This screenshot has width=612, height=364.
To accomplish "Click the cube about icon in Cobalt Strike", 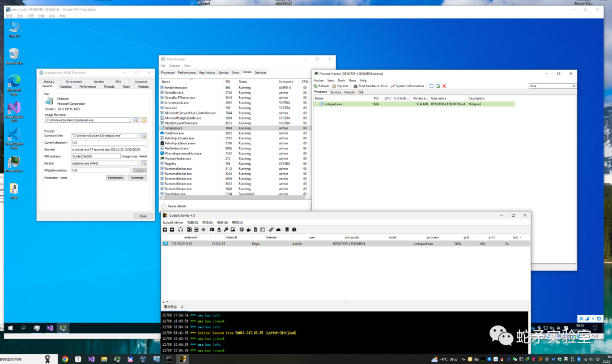I will (x=294, y=229).
